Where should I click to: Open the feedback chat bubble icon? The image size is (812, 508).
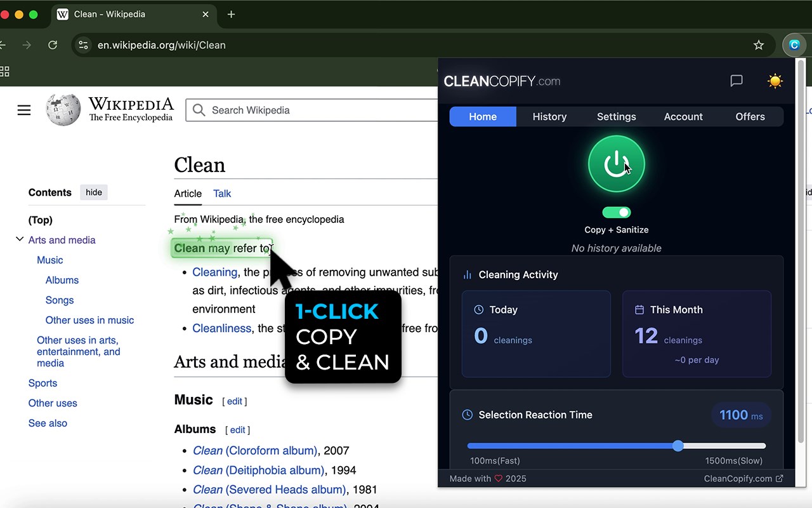pyautogui.click(x=737, y=81)
